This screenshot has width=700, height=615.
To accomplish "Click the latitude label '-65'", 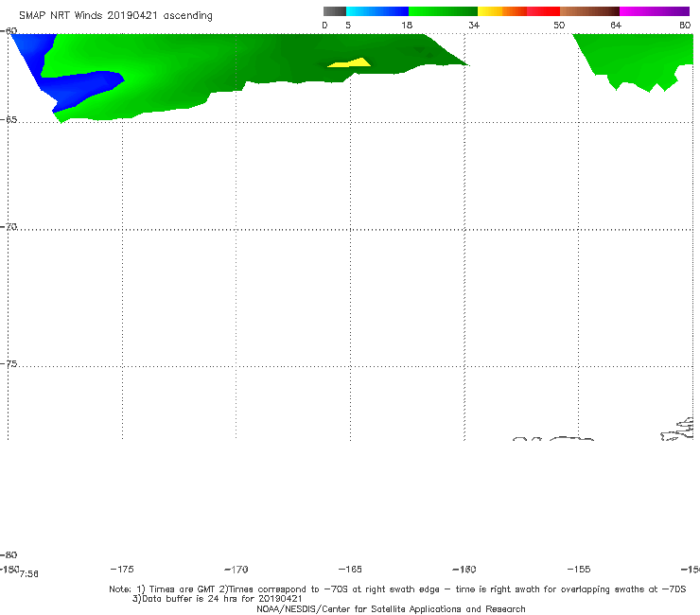I will click(9, 120).
